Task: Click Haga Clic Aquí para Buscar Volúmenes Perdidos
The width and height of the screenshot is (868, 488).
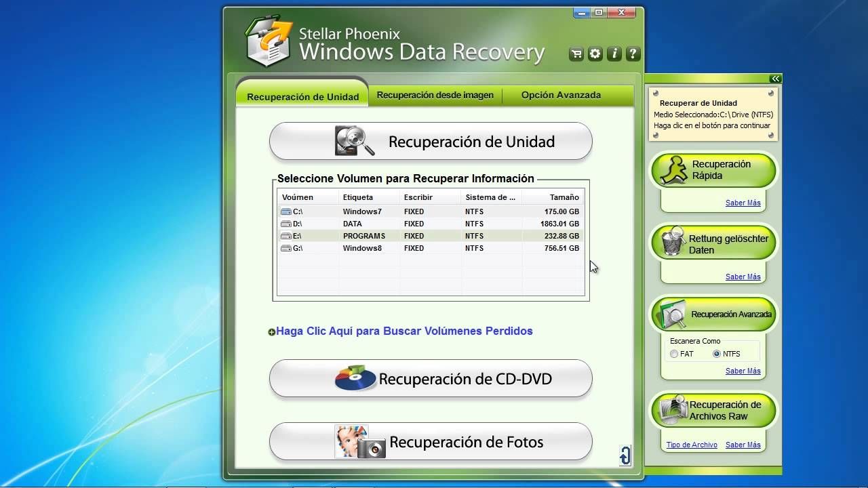Action: point(404,331)
